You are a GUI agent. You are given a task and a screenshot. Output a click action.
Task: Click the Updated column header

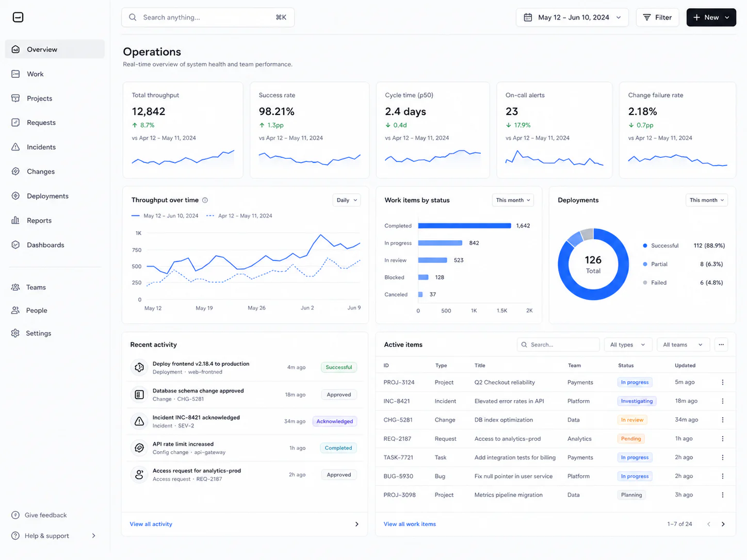pos(685,365)
